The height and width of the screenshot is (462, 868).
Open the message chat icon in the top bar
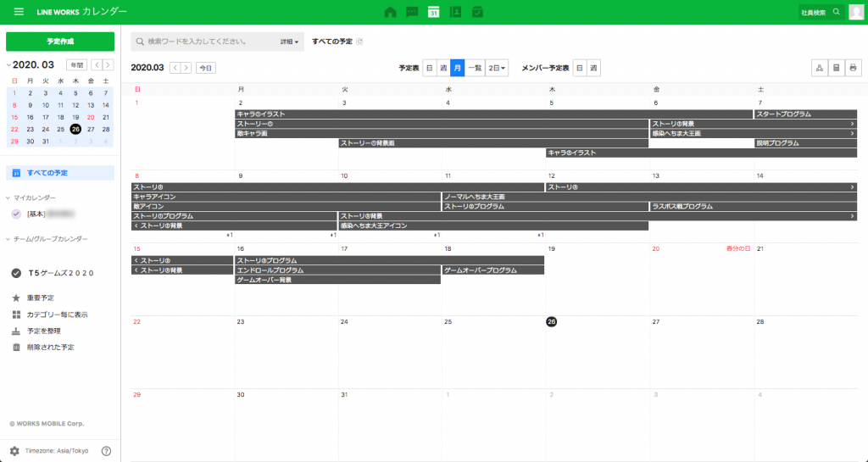[x=412, y=12]
